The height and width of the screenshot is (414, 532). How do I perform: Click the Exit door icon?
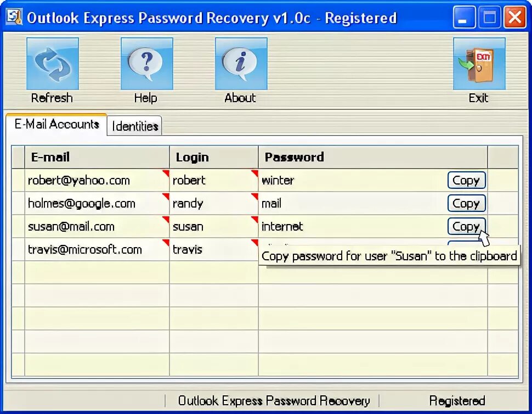click(x=479, y=64)
